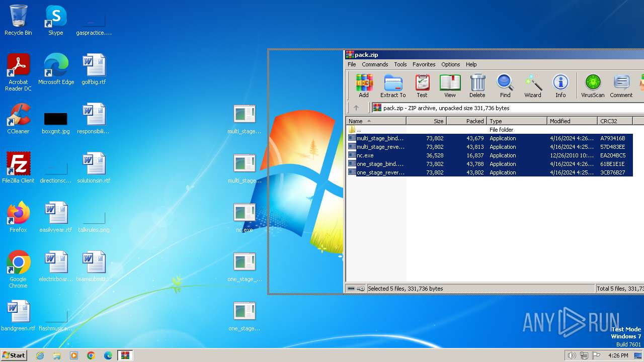The height and width of the screenshot is (362, 644).
Task: Click the drive icon in WinRAR status bar
Action: click(x=351, y=289)
